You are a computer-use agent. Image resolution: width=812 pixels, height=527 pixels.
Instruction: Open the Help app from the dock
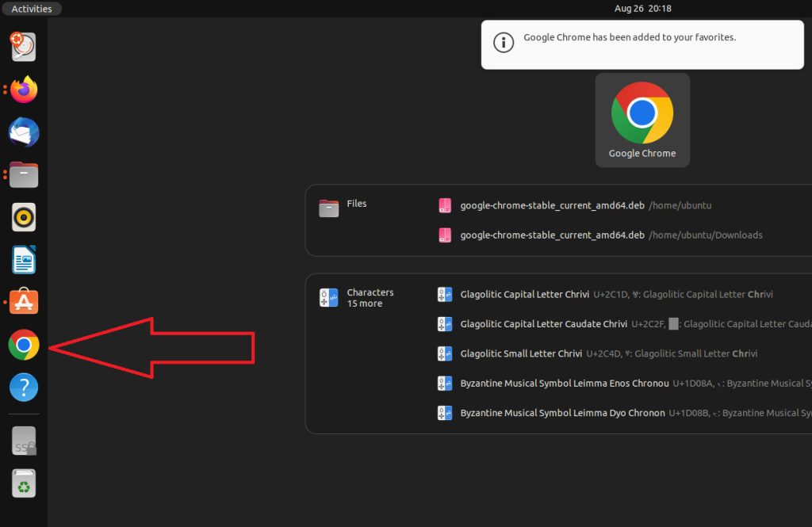click(23, 388)
